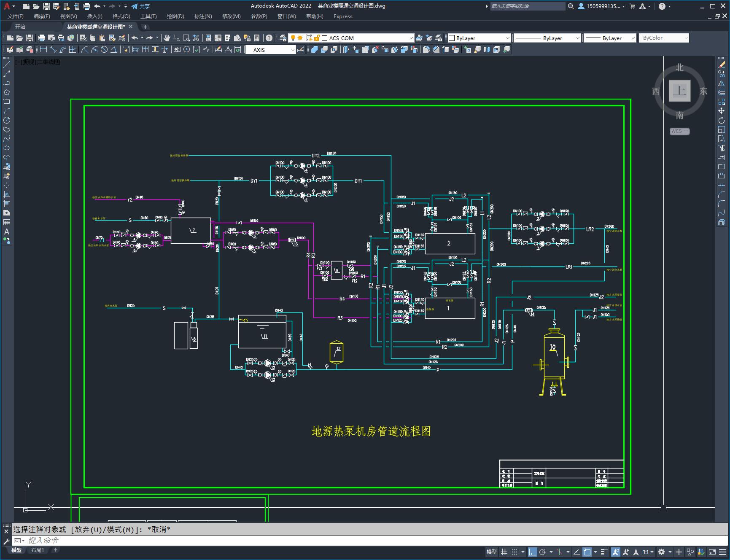730x560 pixels.
Task: Click the Save icon in quick access bar
Action: pos(46,6)
